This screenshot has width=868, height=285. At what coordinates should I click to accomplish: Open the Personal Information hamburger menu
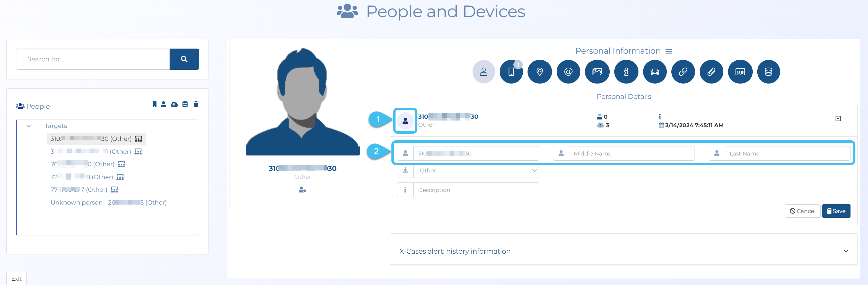[x=669, y=51]
